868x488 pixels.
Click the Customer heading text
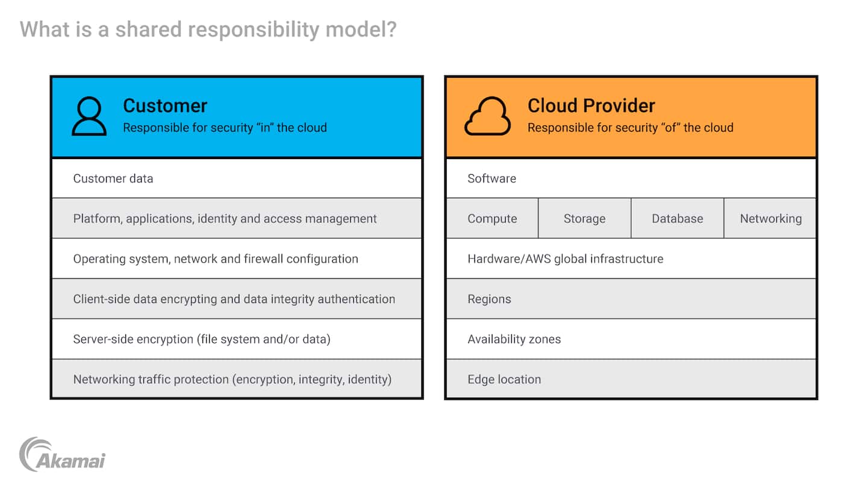tap(165, 105)
